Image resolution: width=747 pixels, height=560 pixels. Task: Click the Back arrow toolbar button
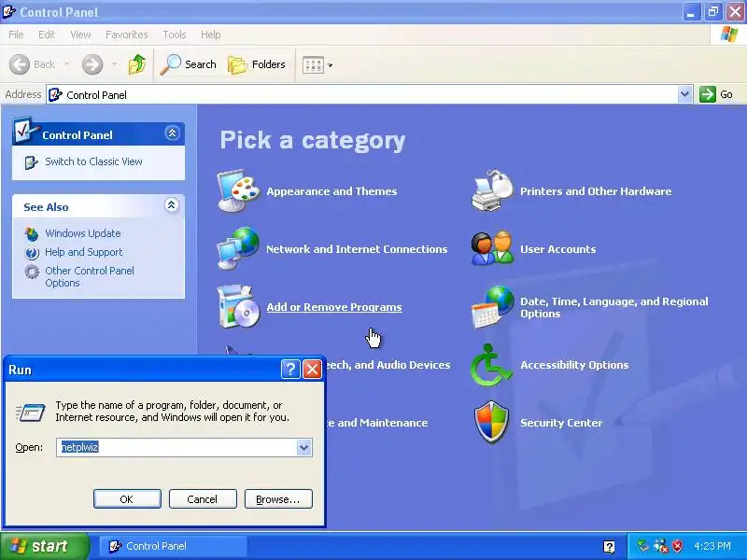tap(20, 64)
